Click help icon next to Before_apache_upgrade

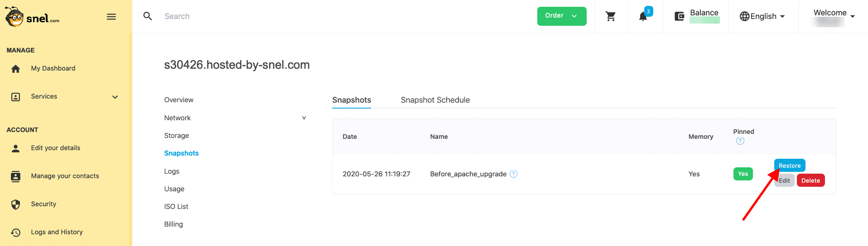pos(513,174)
